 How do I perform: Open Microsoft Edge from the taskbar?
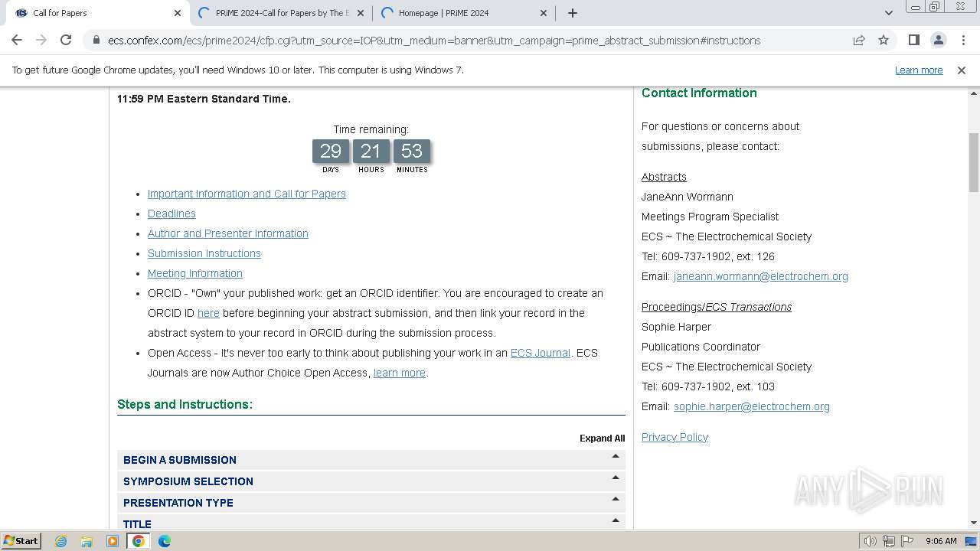(x=165, y=541)
